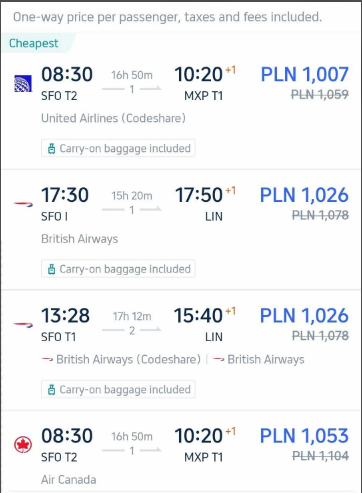The width and height of the screenshot is (362, 493).
Task: Click the British Airways logo on the 17:30 flight
Action: click(x=23, y=204)
